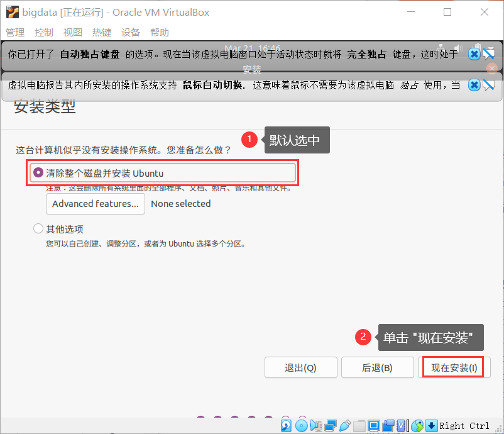
Task: Open the 设备 menu
Action: 131,32
